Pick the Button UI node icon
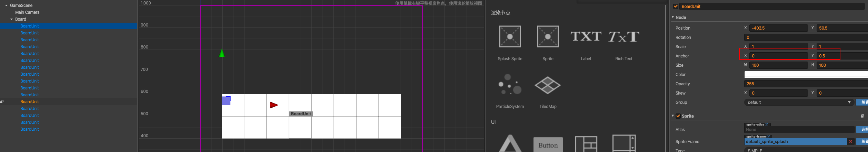Screen dimensions: 868x152 (x=548, y=145)
